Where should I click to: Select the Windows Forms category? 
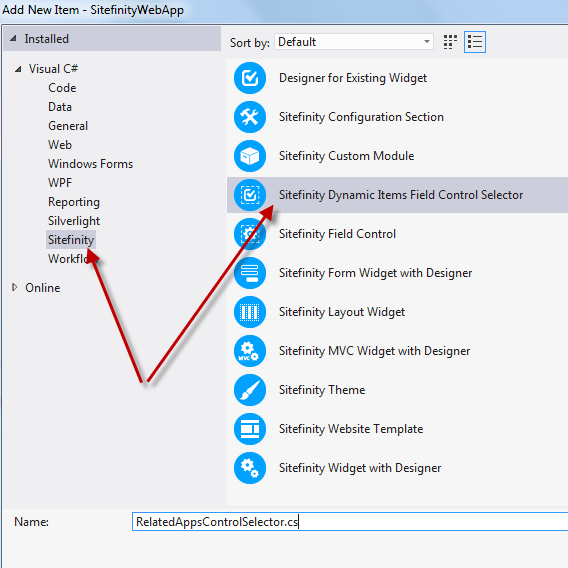pyautogui.click(x=90, y=164)
